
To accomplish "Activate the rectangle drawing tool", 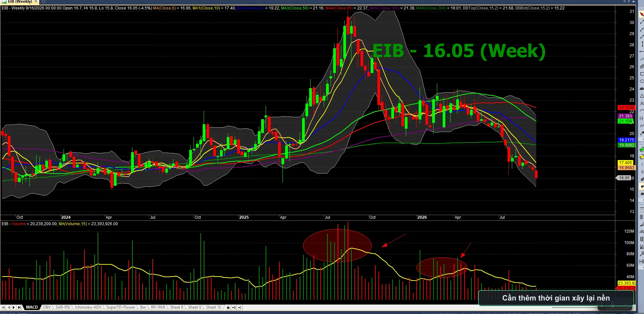I will [642, 74].
